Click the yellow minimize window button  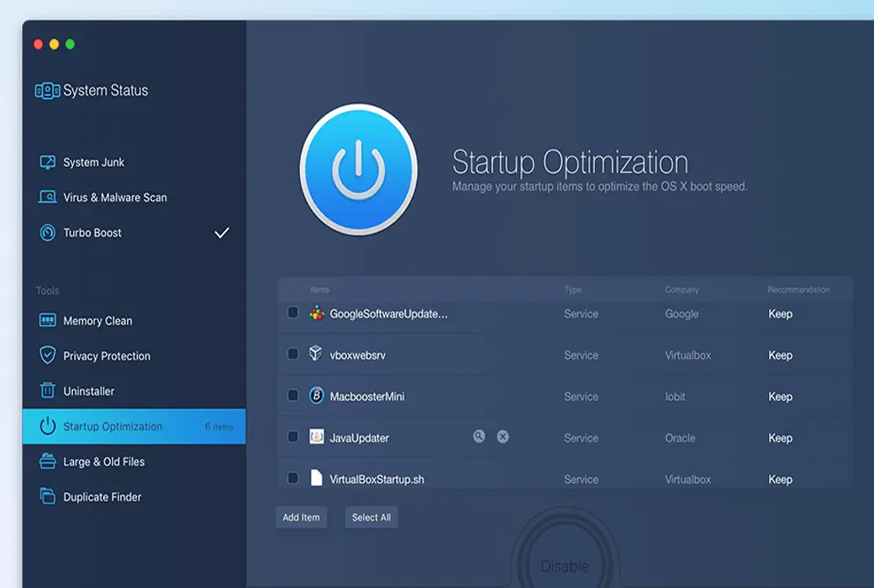coord(54,44)
